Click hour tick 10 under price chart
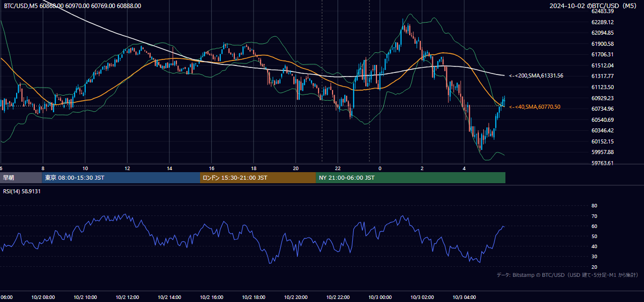Image resolution: width=644 pixels, height=302 pixels. coord(85,168)
